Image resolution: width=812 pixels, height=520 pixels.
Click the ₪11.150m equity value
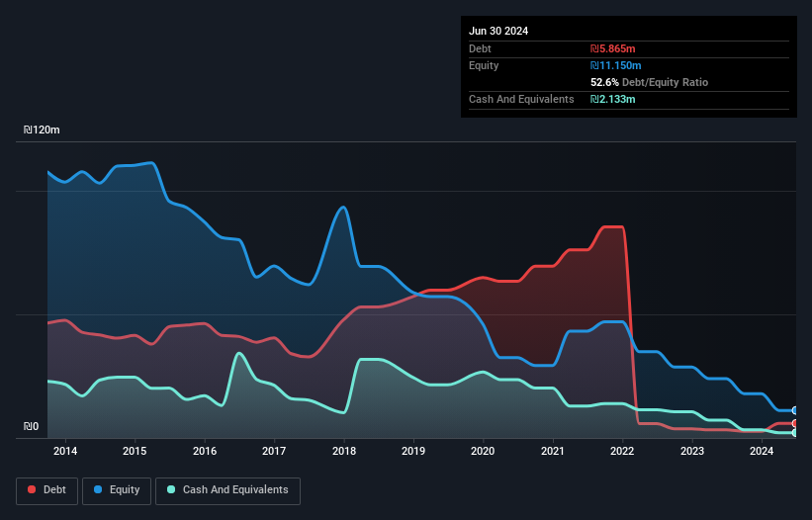point(616,65)
